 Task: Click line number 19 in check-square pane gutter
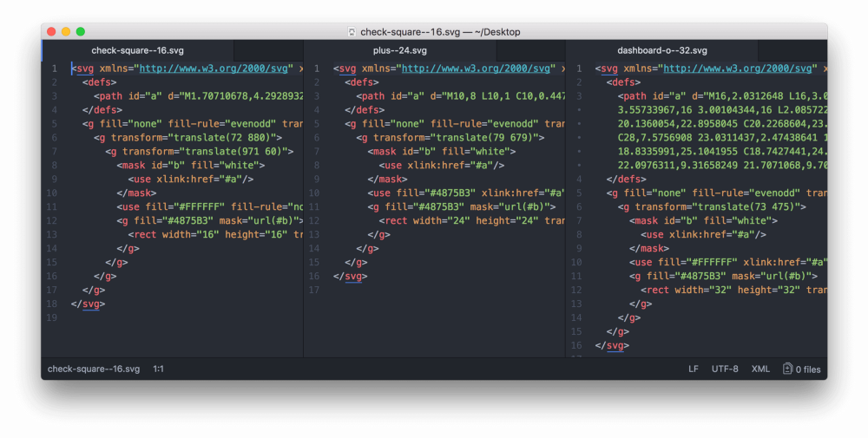(52, 317)
